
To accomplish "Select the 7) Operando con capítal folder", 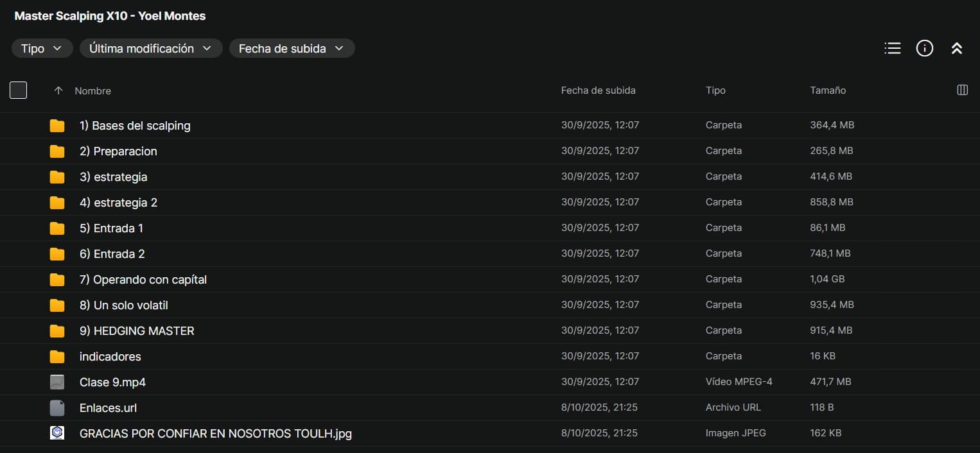I will pyautogui.click(x=143, y=280).
